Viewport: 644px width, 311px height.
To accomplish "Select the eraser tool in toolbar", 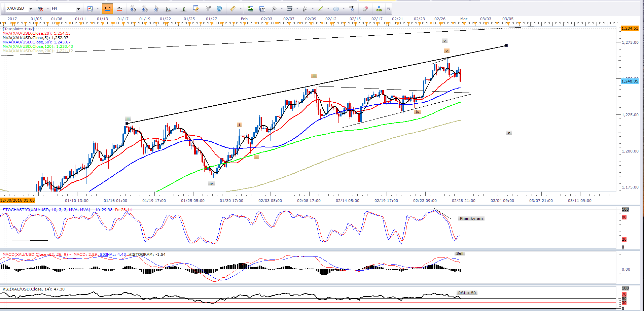I will [365, 8].
